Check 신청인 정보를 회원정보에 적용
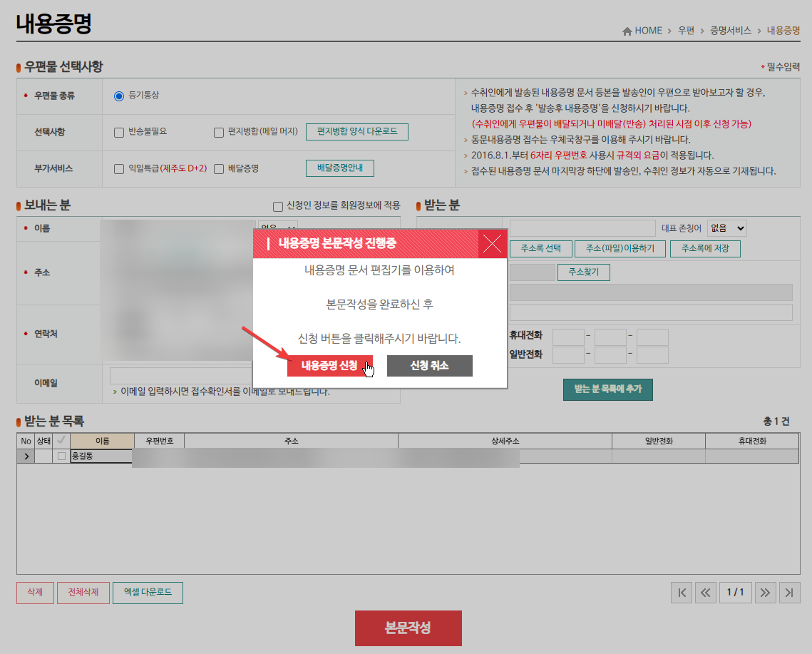The height and width of the screenshot is (654, 812). tap(277, 206)
